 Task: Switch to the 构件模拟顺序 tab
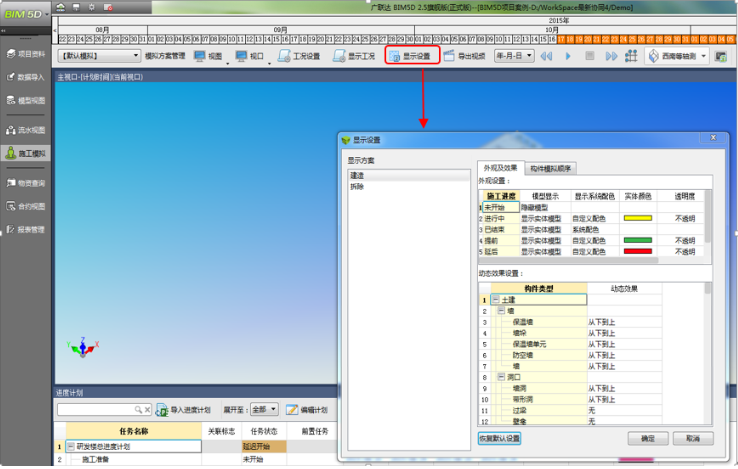tap(550, 168)
